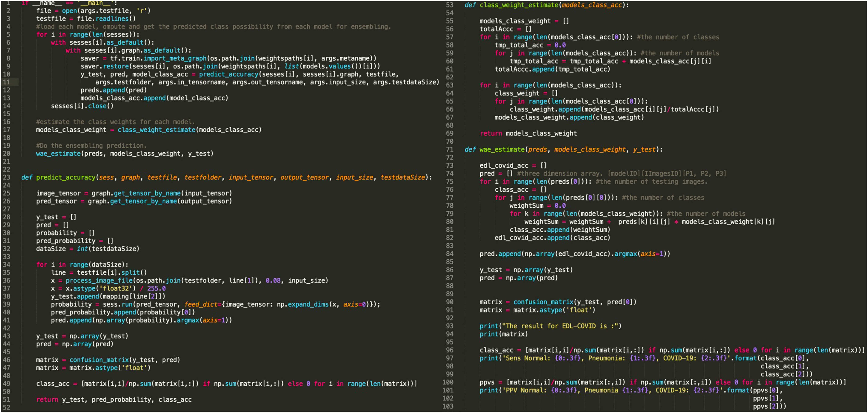Click 'sesses[i].close()' on line 14
Image resolution: width=868 pixels, height=413 pixels.
[x=82, y=106]
